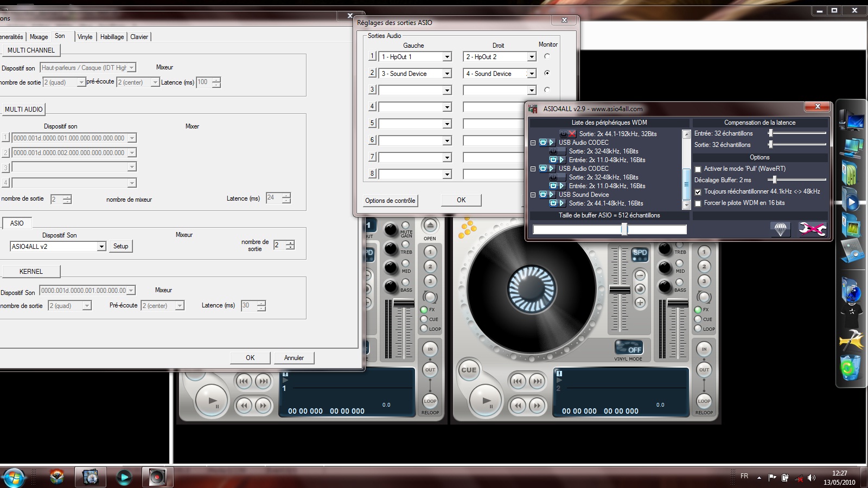Viewport: 868px width, 488px height.
Task: Check 'Activer le mode Pull (WaveRT)' option
Action: (x=698, y=169)
